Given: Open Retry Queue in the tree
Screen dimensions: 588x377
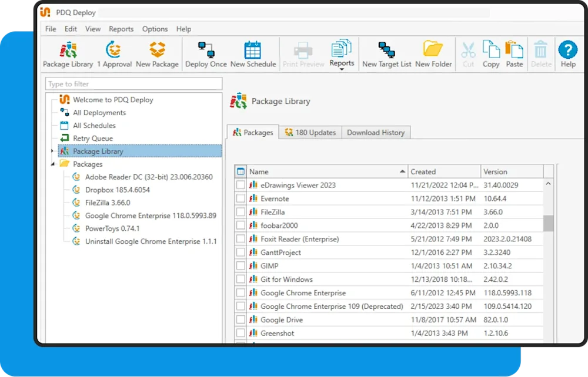Looking at the screenshot, I should 93,138.
